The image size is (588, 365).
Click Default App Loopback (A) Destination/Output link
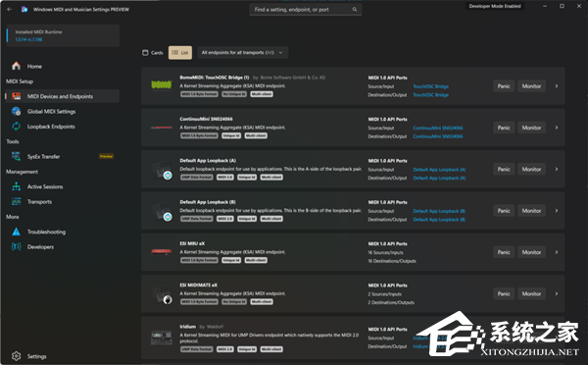point(439,178)
